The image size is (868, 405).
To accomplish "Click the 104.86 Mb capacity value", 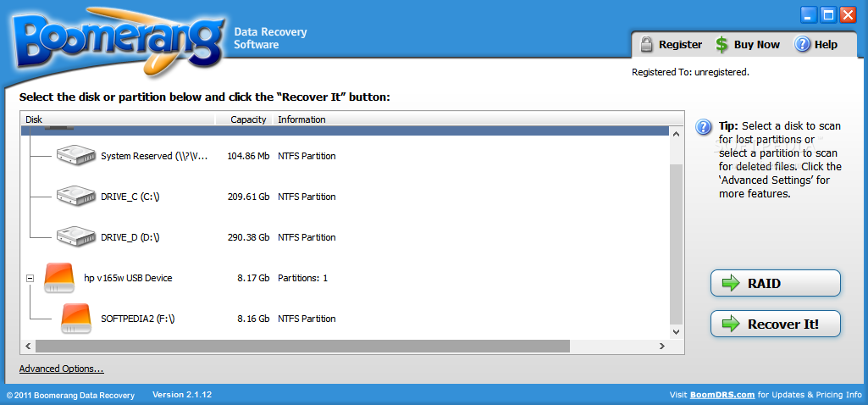I will pyautogui.click(x=248, y=156).
